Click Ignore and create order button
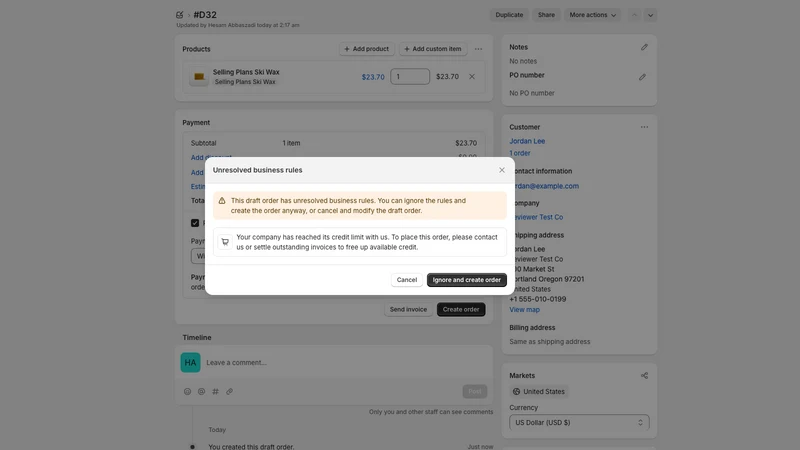Viewport: 800px width, 450px height. [x=466, y=280]
